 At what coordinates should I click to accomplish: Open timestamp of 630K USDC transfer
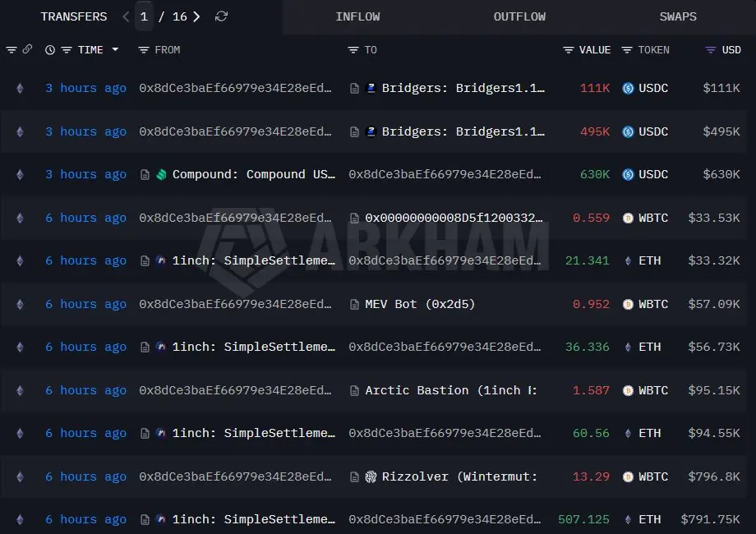(85, 174)
